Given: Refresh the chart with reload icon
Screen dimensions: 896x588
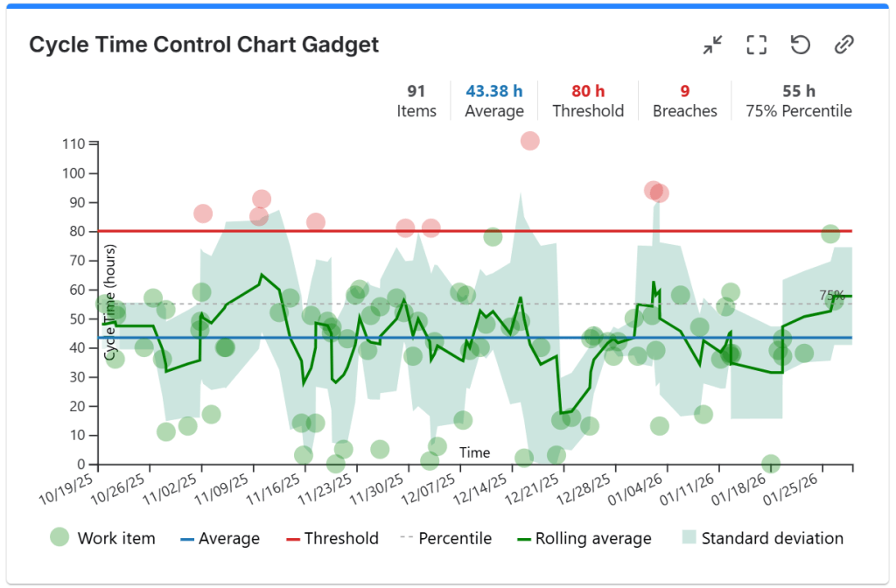Looking at the screenshot, I should [x=800, y=45].
